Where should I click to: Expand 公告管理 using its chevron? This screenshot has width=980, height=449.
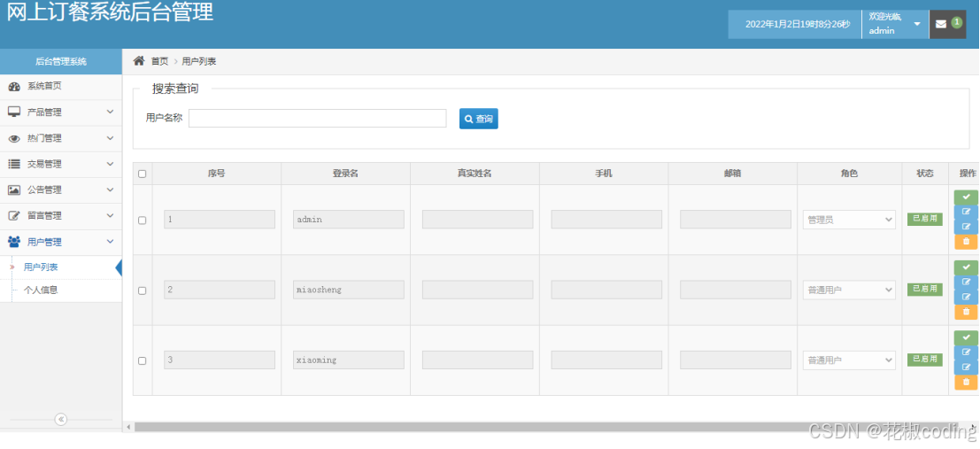(110, 190)
